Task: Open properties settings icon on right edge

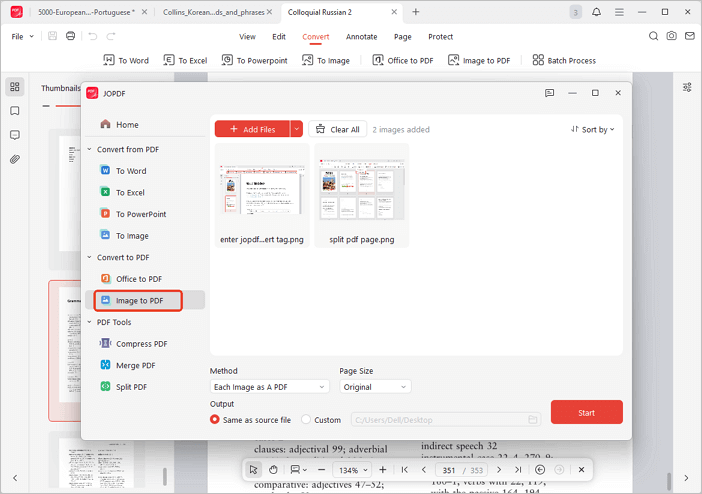Action: point(687,87)
